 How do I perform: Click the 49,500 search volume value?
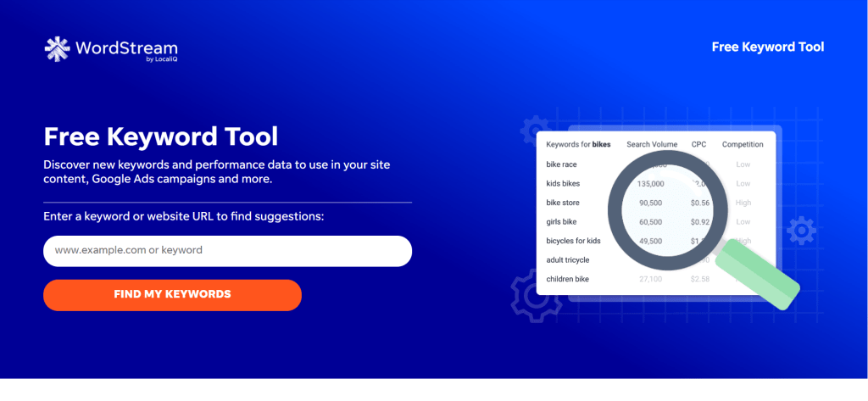click(650, 241)
